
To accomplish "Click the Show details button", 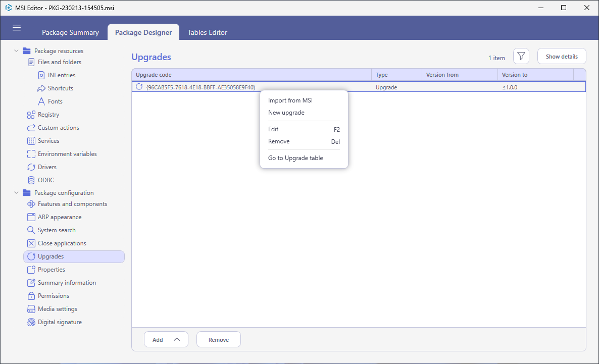I will point(562,57).
